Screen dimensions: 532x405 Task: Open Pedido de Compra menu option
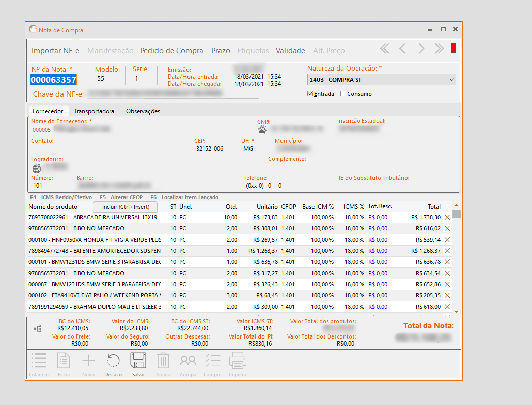[171, 51]
